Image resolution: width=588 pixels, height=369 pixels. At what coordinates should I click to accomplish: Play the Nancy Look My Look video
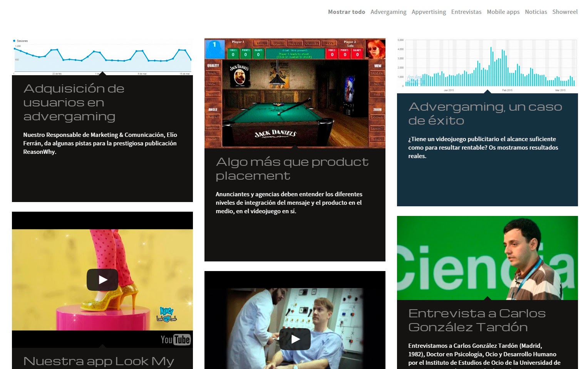(x=102, y=280)
